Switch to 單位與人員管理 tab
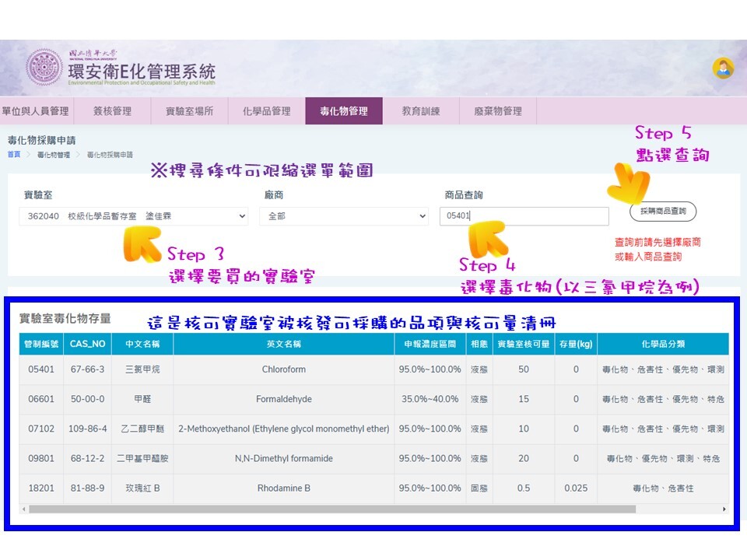 point(35,111)
